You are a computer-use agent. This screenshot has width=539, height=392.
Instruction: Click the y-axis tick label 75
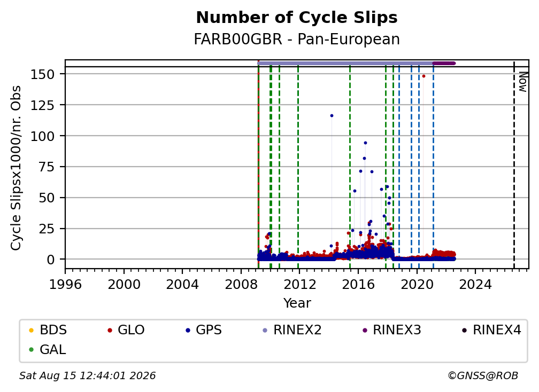coord(47,167)
